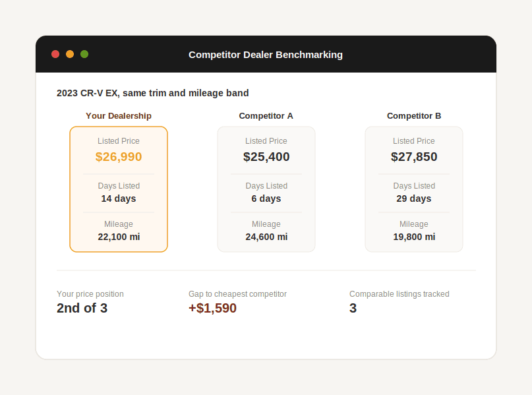
Task: Click Days Listed label in Your Dealership card
Action: point(119,186)
